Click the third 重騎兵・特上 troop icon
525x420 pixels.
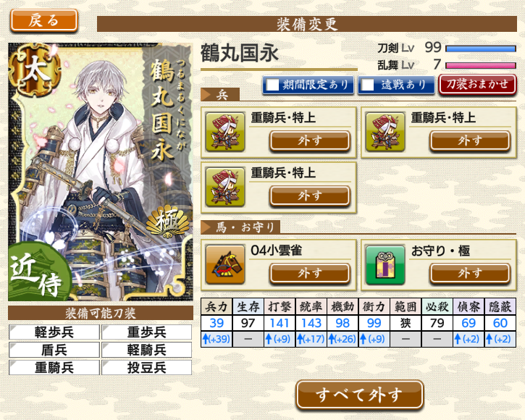pos(225,188)
